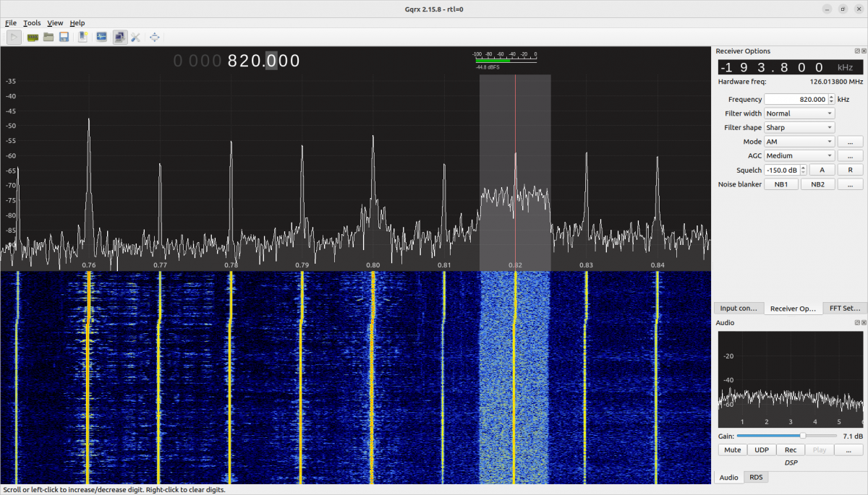Toggle the audio Mute button
This screenshot has height=495, width=868.
pos(732,449)
